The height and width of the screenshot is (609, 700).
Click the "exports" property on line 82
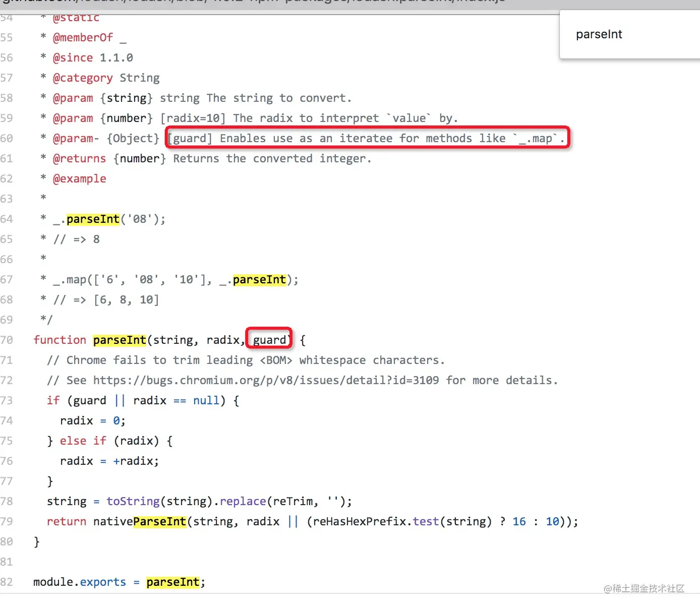103,582
